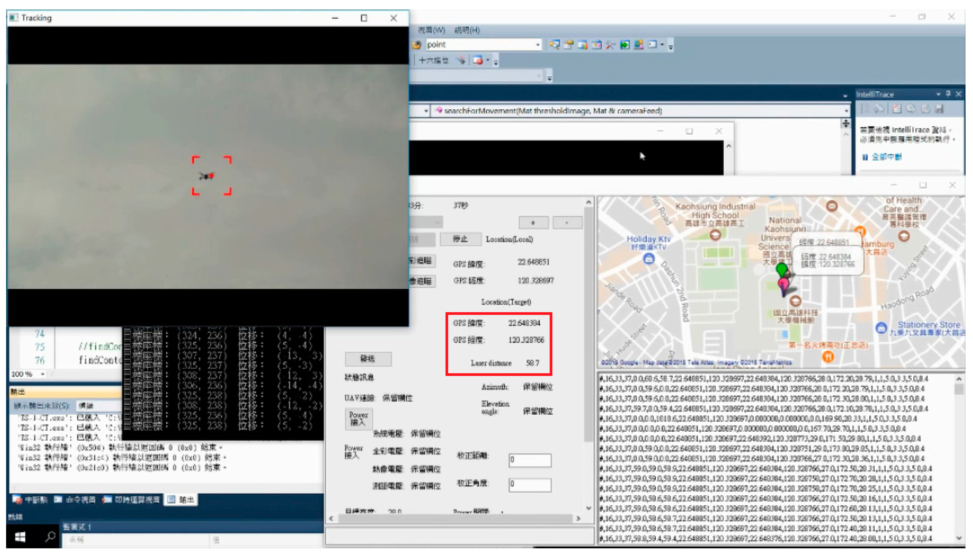Click the 停止 stop button
The width and height of the screenshot is (973, 560).
click(460, 239)
